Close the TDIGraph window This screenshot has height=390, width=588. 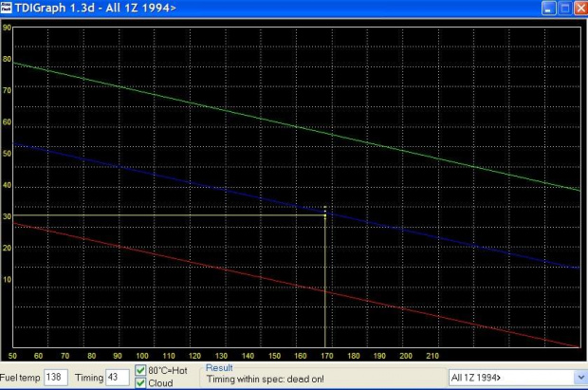(580, 8)
